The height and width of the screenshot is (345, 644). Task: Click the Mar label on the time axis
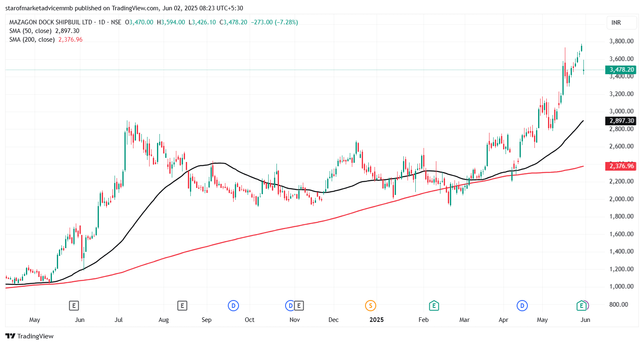tap(464, 320)
